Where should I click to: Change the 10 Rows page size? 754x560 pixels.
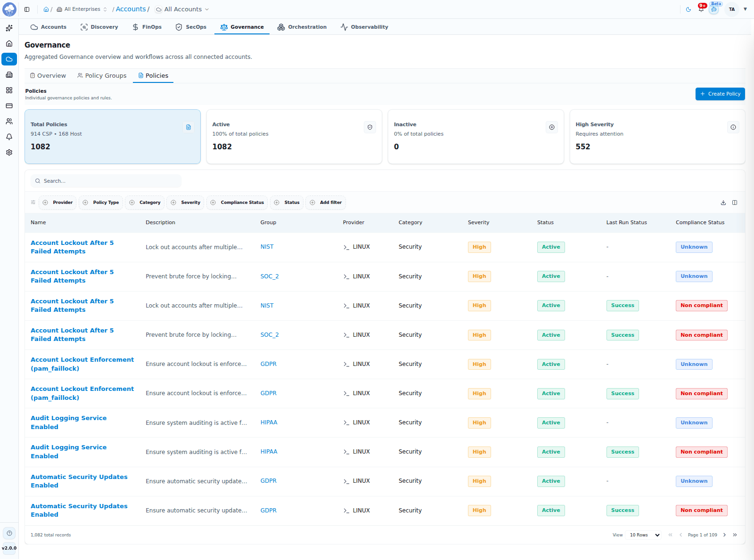click(645, 535)
